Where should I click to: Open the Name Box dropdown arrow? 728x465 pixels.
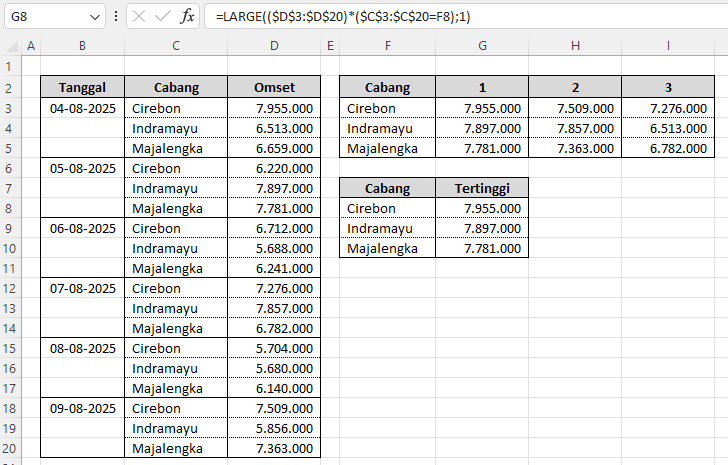tap(95, 17)
